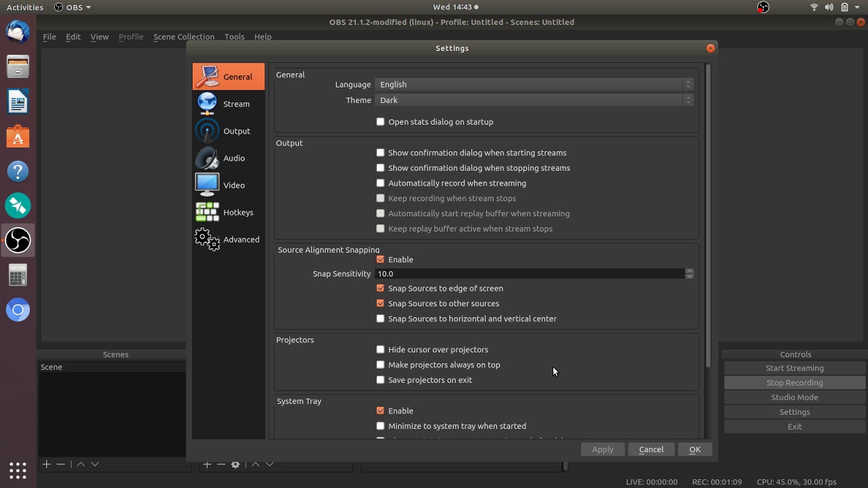Uncheck Snap Sources to edge of screen
This screenshot has width=868, height=488.
439,288
